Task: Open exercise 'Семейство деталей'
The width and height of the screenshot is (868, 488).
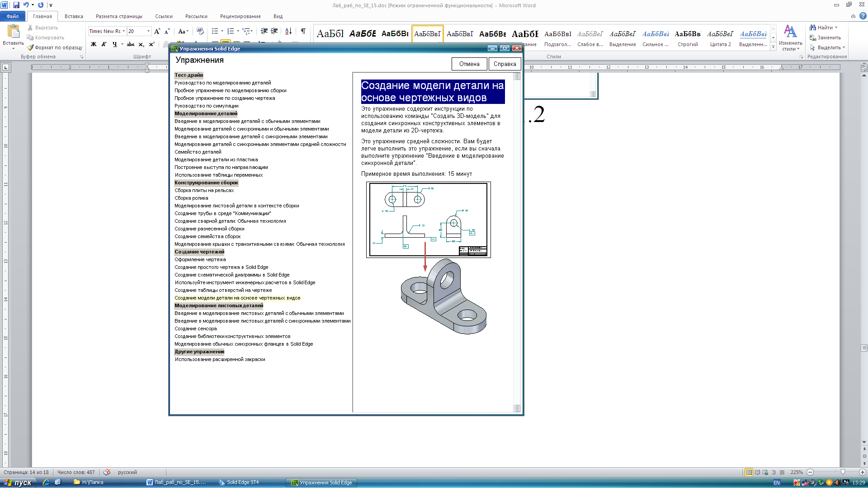Action: 198,152
